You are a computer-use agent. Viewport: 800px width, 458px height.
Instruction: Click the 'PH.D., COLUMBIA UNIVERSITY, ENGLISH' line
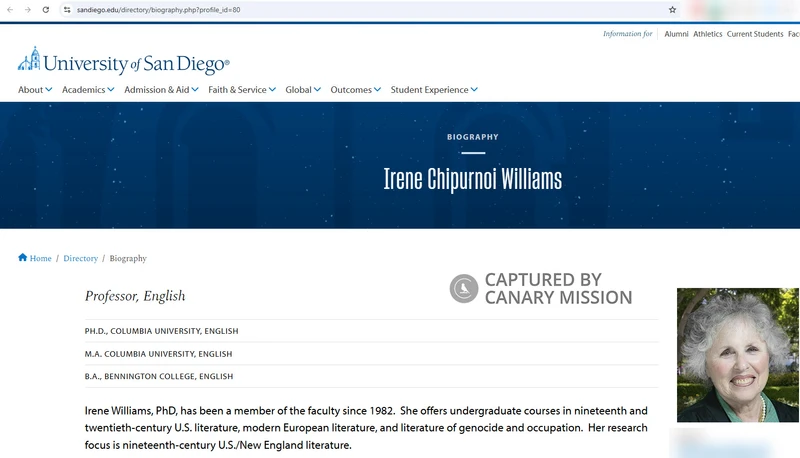coord(161,331)
